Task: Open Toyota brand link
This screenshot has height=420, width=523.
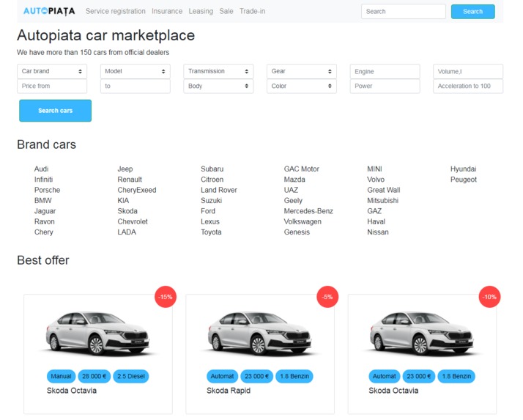Action: point(211,232)
